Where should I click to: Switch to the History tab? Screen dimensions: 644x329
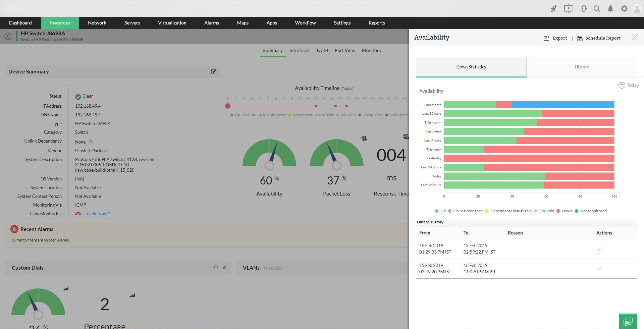(x=582, y=67)
